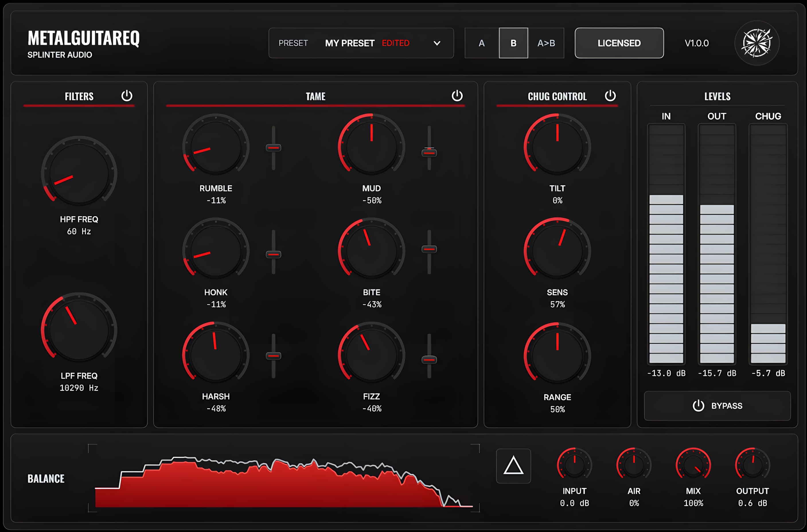Click the MUD value -50%

click(372, 201)
